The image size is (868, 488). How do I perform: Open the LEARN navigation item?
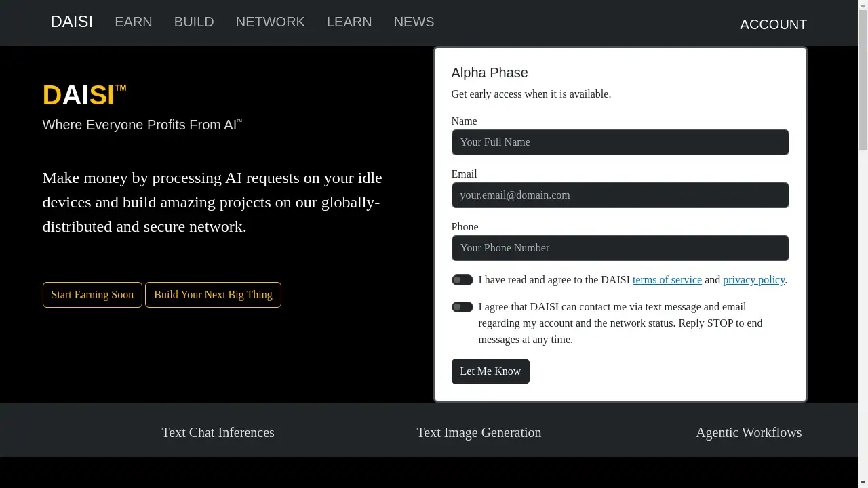pos(349,22)
